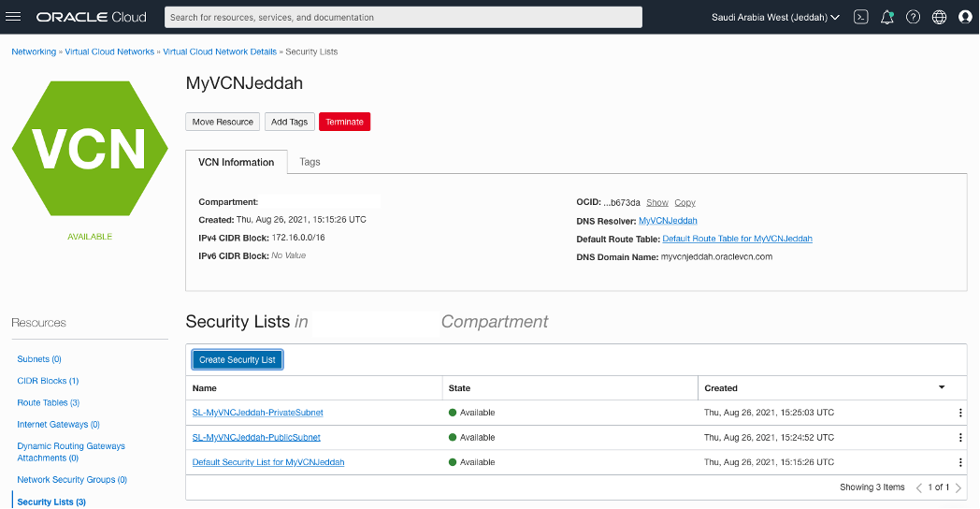980x509 pixels.
Task: Click the Showing 3 Items text
Action: 872,487
